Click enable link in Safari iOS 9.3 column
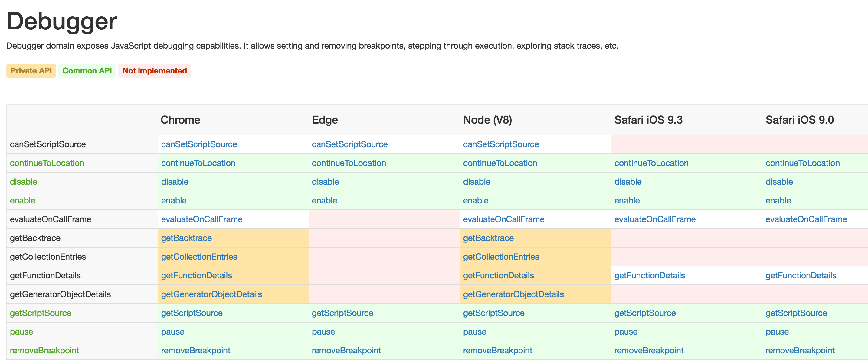This screenshot has height=360, width=868. coord(627,201)
